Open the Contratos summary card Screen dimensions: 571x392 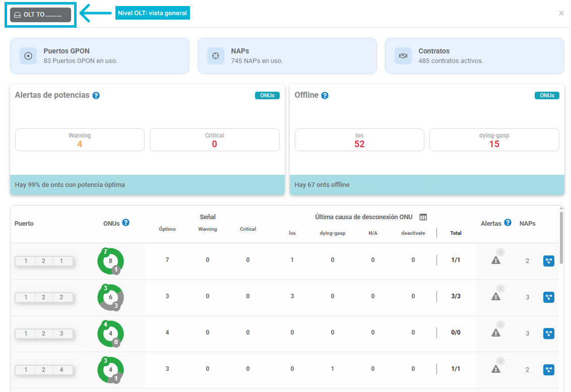coord(475,56)
